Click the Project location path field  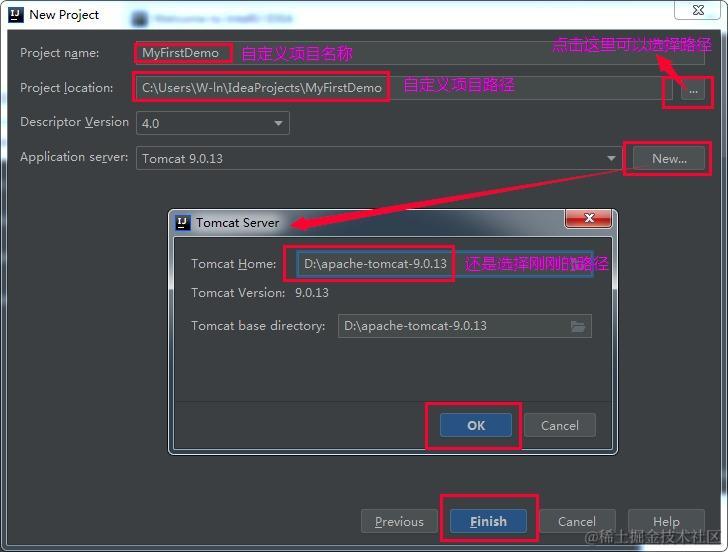(x=404, y=88)
